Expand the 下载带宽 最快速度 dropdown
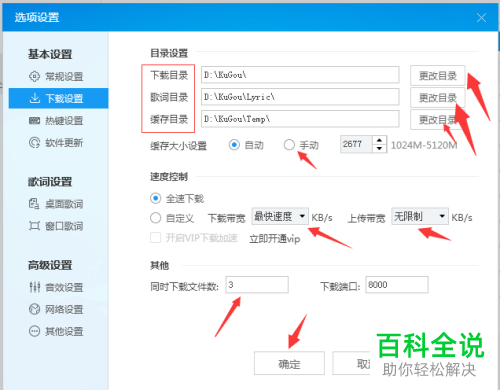 [280, 216]
